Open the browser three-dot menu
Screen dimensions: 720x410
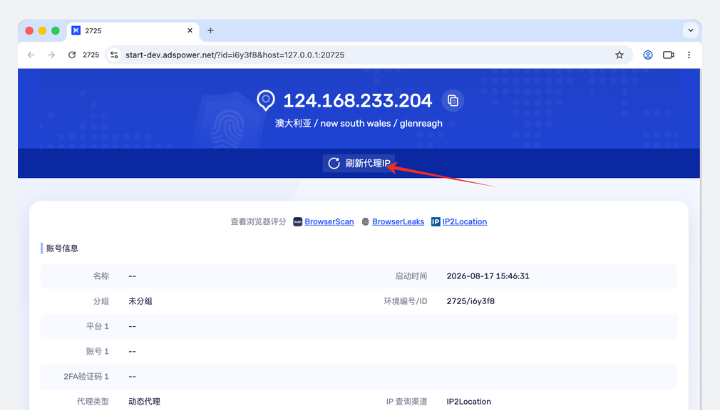click(x=689, y=55)
